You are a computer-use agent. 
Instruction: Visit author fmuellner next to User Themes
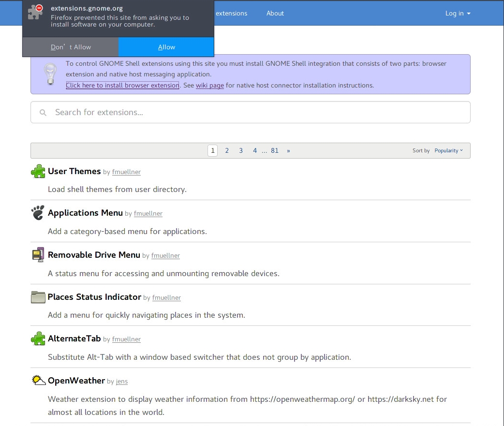[126, 172]
